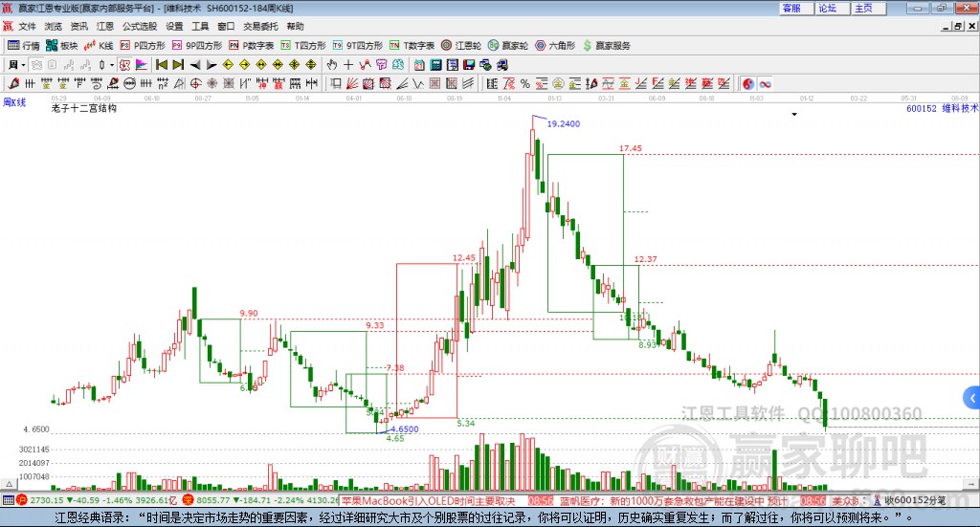980x527 pixels.
Task: Click the 12.37 red price label
Action: pos(646,259)
